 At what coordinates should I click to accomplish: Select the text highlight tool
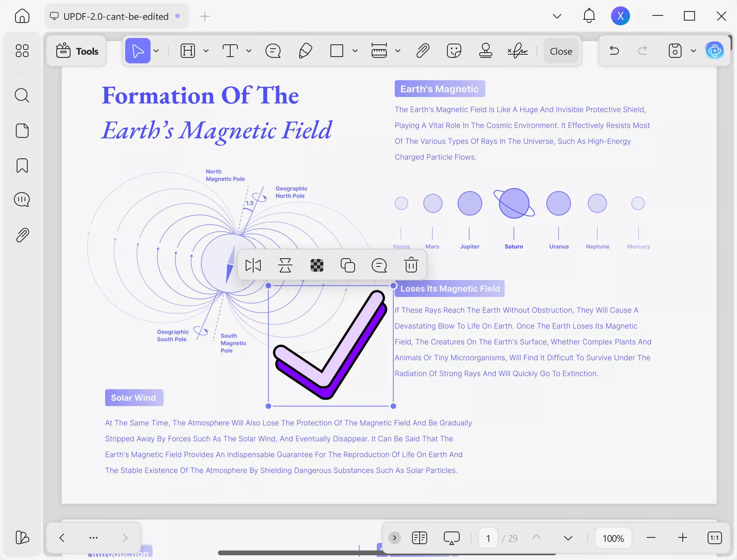[188, 51]
